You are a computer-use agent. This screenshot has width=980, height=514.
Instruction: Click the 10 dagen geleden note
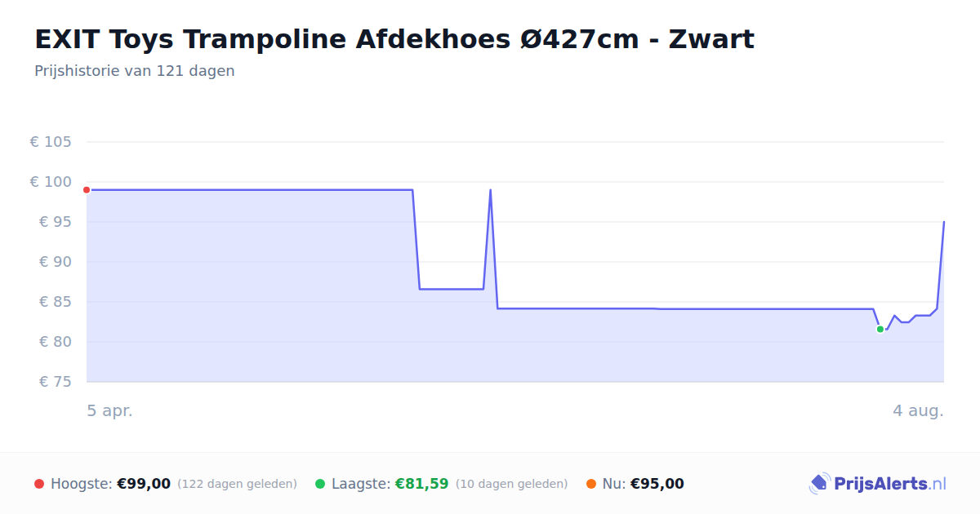point(511,484)
